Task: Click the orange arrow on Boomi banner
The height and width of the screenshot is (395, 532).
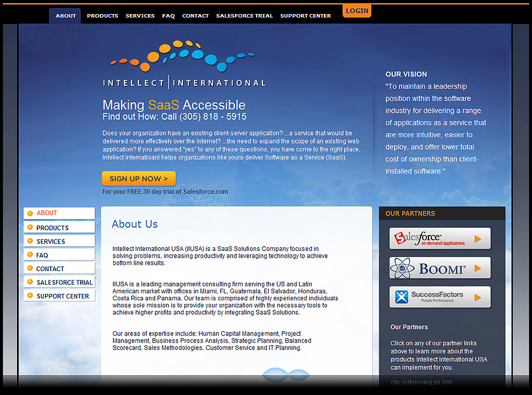Action: tap(478, 268)
